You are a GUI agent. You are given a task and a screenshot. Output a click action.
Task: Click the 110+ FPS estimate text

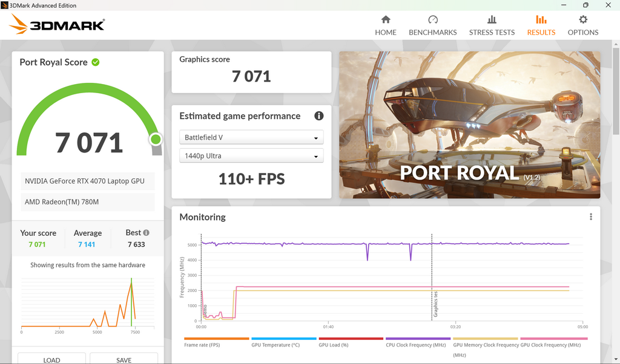point(251,179)
